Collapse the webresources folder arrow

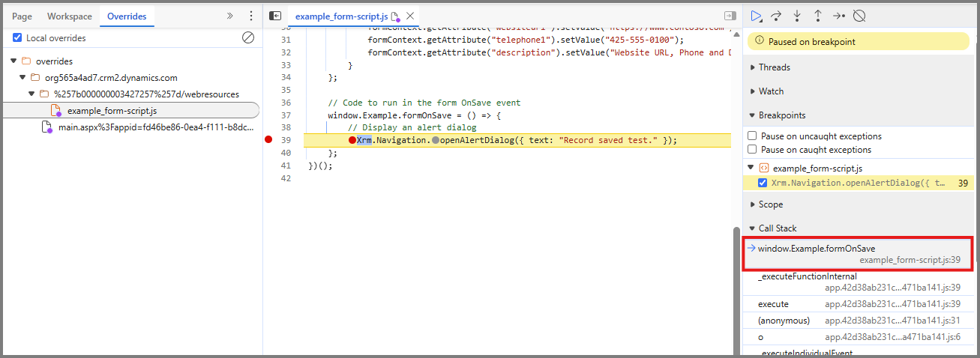(x=32, y=94)
